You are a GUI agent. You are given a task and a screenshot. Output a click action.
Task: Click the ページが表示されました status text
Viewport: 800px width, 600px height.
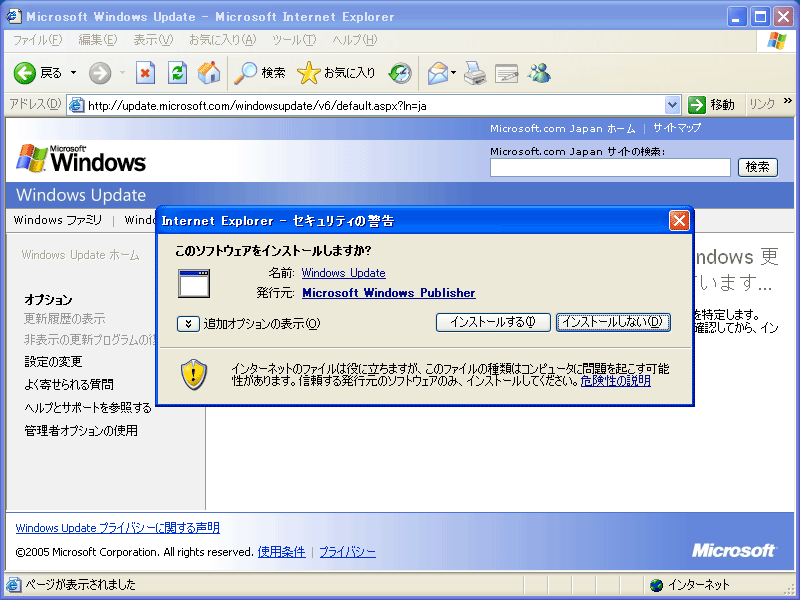81,585
